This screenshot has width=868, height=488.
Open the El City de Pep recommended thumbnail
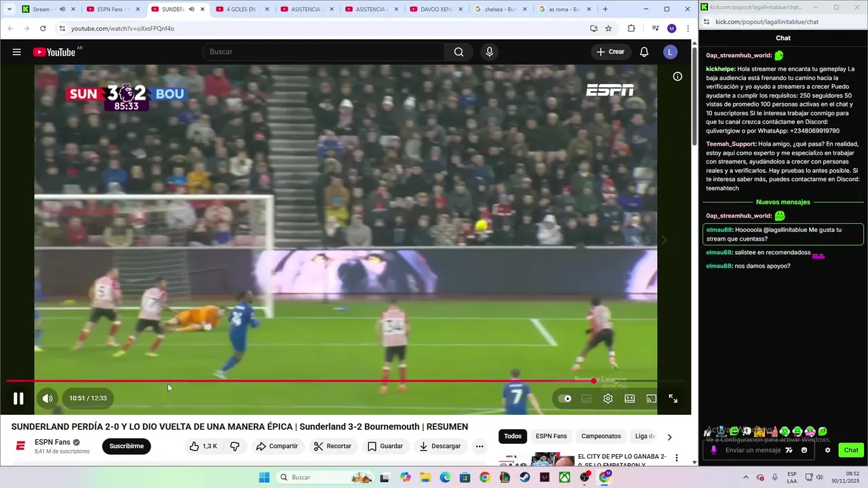[x=536, y=460]
